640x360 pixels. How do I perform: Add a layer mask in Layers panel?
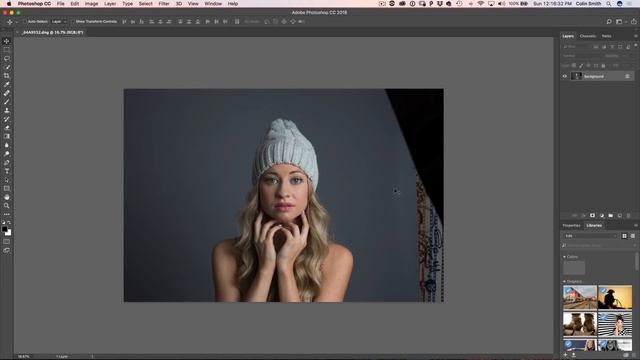coord(592,216)
